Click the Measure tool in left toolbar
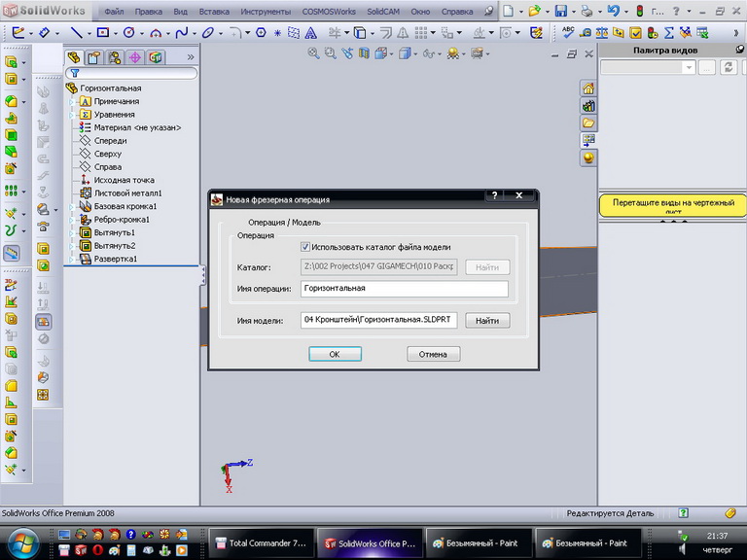 tap(12, 253)
